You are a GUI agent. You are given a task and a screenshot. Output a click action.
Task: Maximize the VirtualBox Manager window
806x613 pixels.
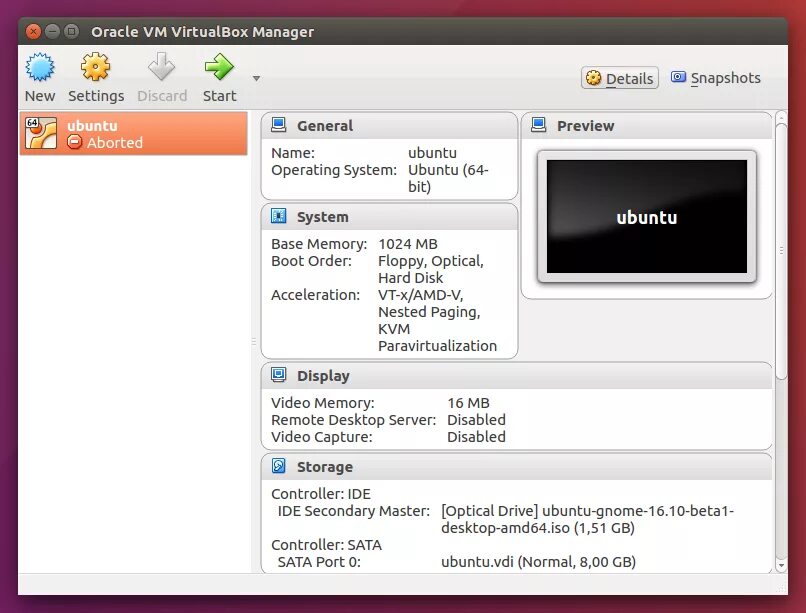(x=71, y=32)
